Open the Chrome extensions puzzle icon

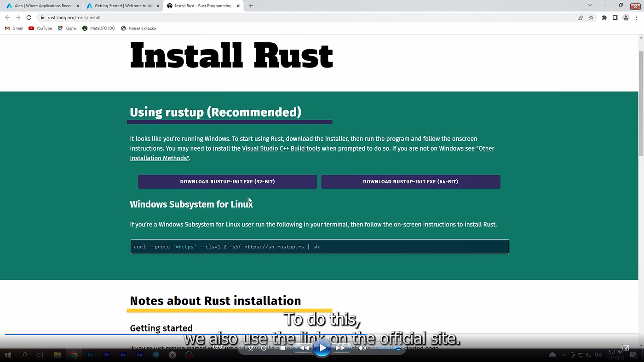(604, 17)
